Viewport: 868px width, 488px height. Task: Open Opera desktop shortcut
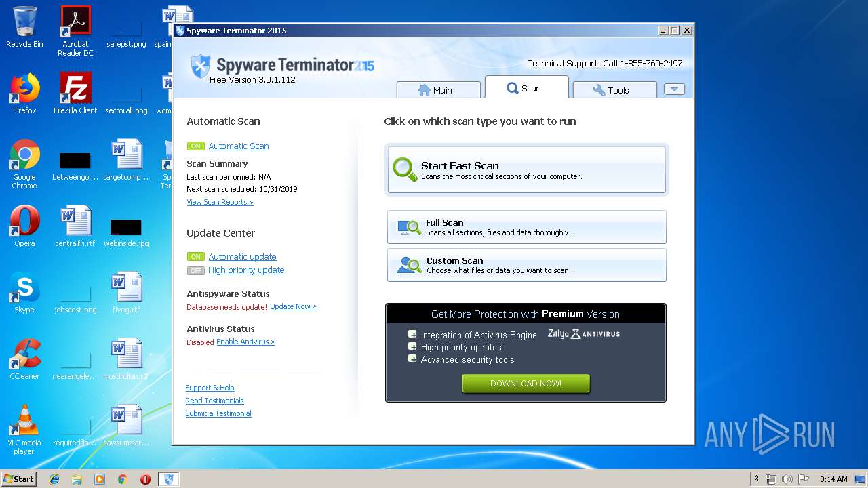24,226
